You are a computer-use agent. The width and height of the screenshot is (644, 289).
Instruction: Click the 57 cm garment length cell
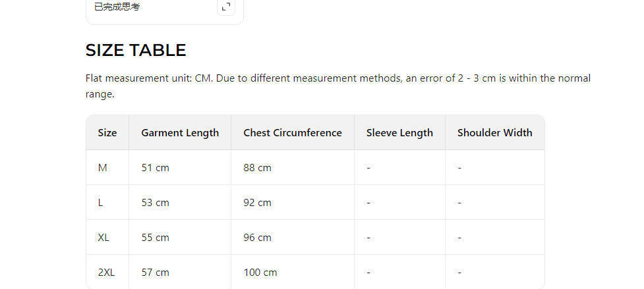pos(156,272)
